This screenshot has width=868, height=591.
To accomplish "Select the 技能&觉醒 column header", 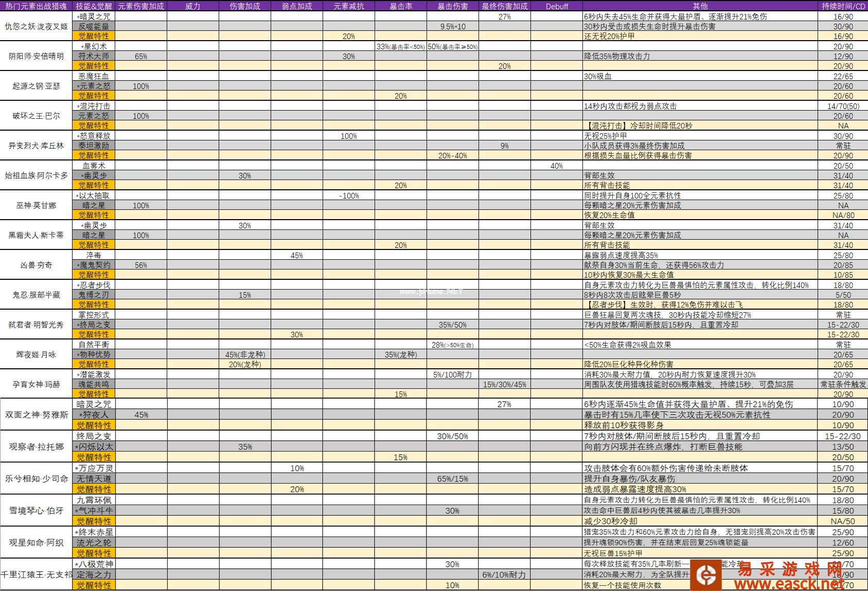I will pyautogui.click(x=94, y=6).
